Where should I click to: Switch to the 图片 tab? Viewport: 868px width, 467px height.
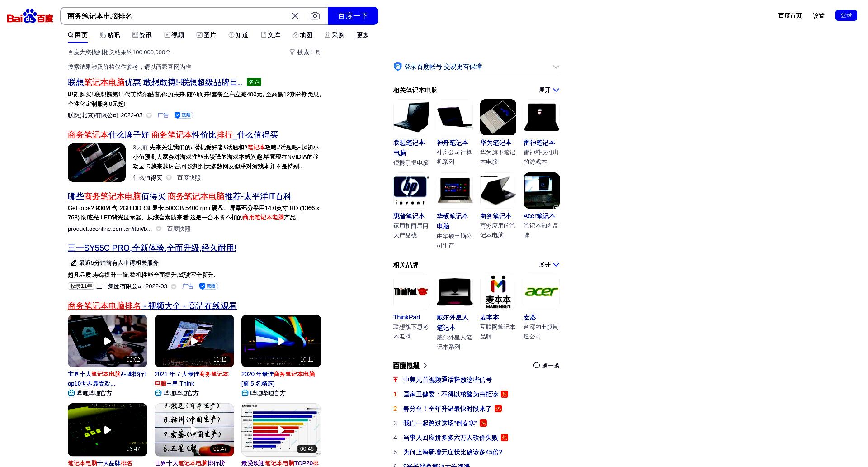coord(206,35)
